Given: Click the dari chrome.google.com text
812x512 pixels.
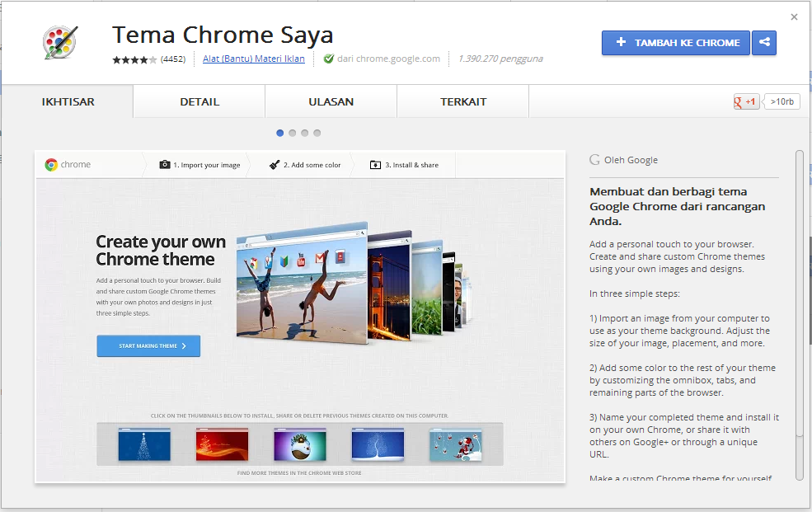Looking at the screenshot, I should [388, 59].
